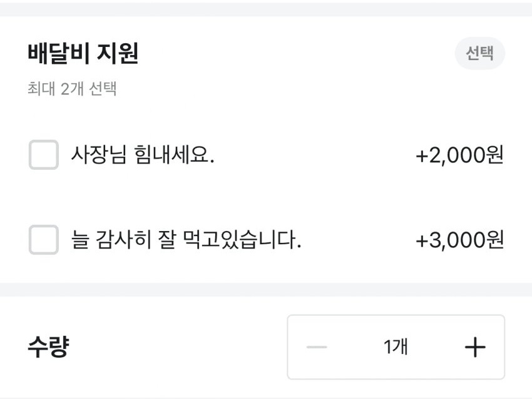The width and height of the screenshot is (532, 399).
Task: Increase quantity with the plus icon
Action: click(476, 347)
